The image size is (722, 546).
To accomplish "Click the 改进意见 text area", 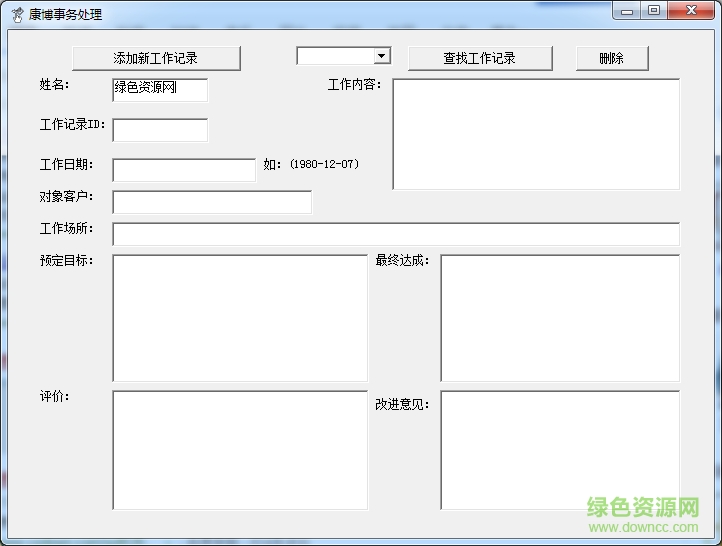I will [560, 450].
